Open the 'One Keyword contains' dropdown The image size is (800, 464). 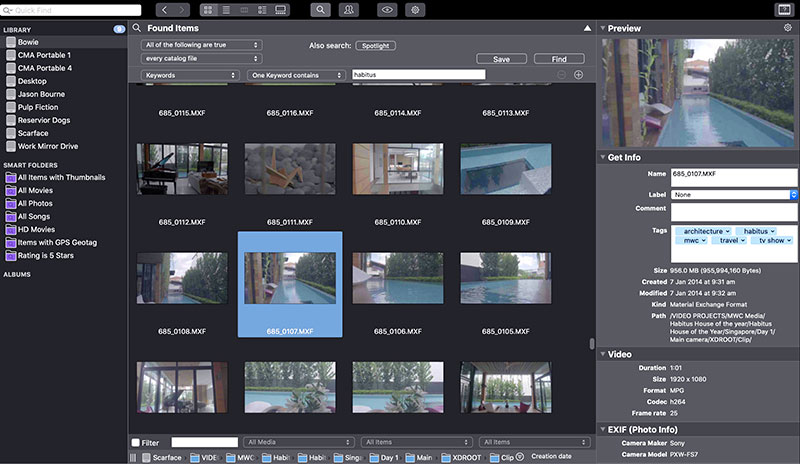296,75
